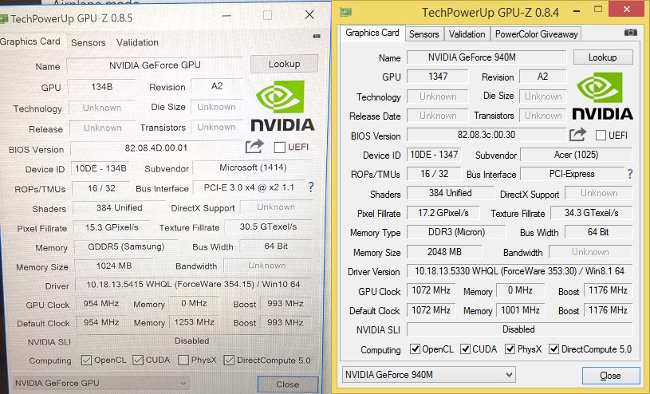Screen dimensions: 650x394
Task: Click Bus Interface value PCI-E 3.0 x4 @ x2 1.1
Action: pyautogui.click(x=249, y=187)
